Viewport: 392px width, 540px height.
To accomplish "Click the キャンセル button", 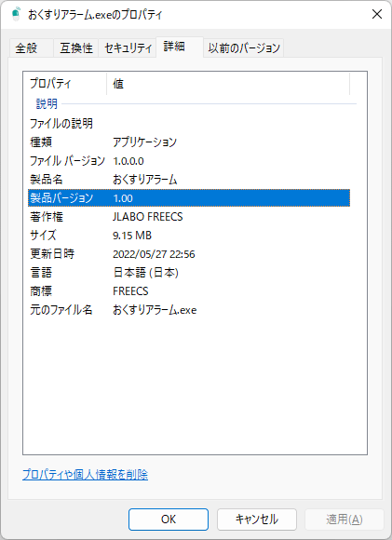I will (x=257, y=520).
